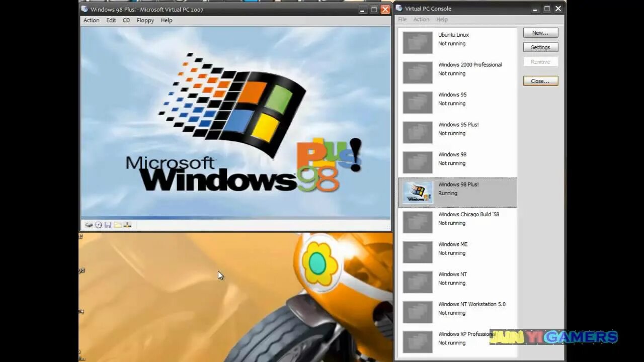The height and width of the screenshot is (362, 644).
Task: Select the Windows XP Professional thumbnail
Action: (418, 342)
